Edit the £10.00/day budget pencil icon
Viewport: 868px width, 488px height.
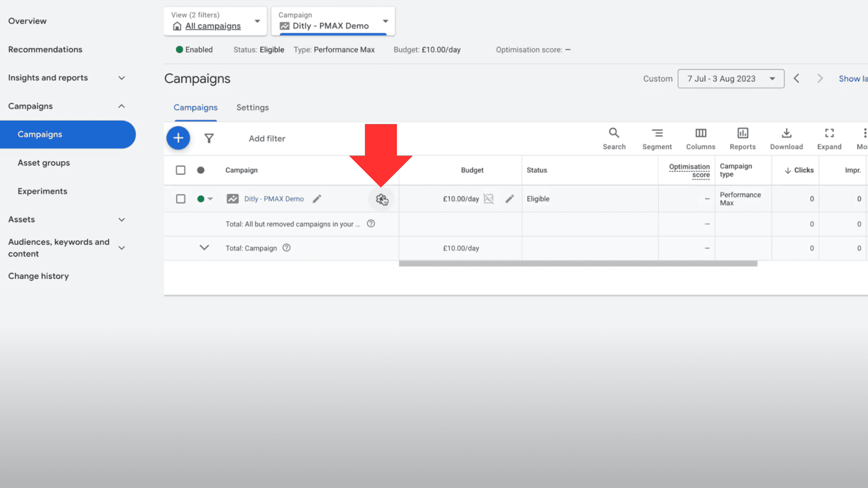pyautogui.click(x=509, y=199)
